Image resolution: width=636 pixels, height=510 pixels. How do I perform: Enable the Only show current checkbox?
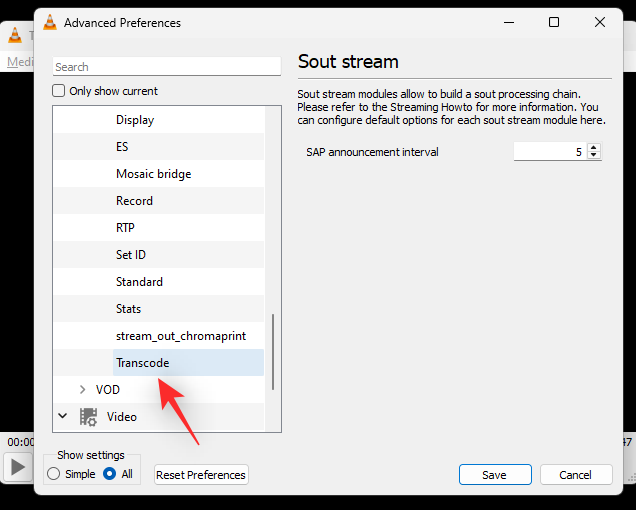click(x=58, y=90)
